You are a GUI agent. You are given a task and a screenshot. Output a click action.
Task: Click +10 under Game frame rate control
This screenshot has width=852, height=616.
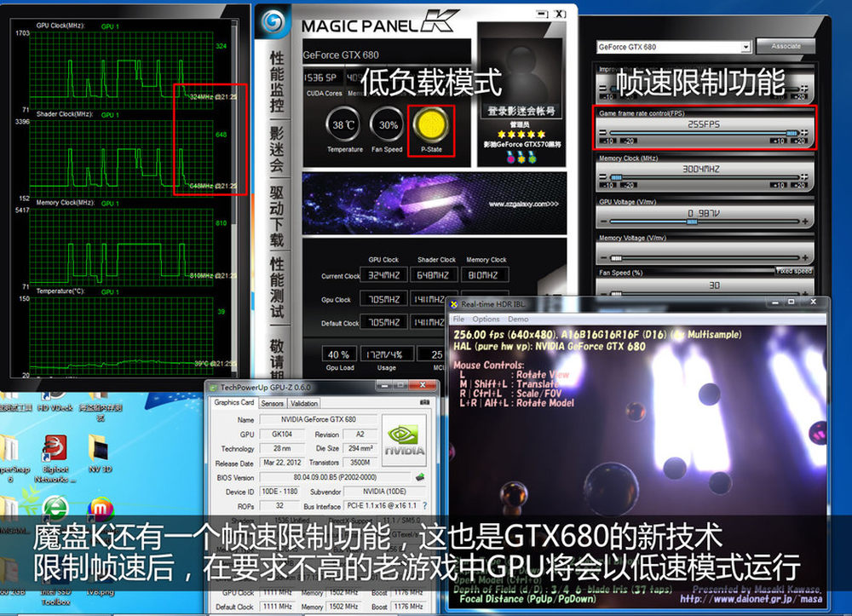coord(779,141)
